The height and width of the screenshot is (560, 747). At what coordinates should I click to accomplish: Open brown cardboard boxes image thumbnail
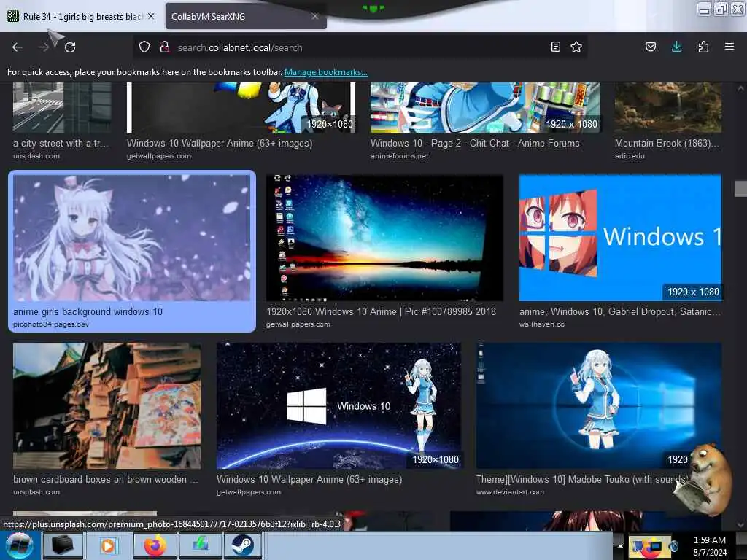pyautogui.click(x=107, y=405)
